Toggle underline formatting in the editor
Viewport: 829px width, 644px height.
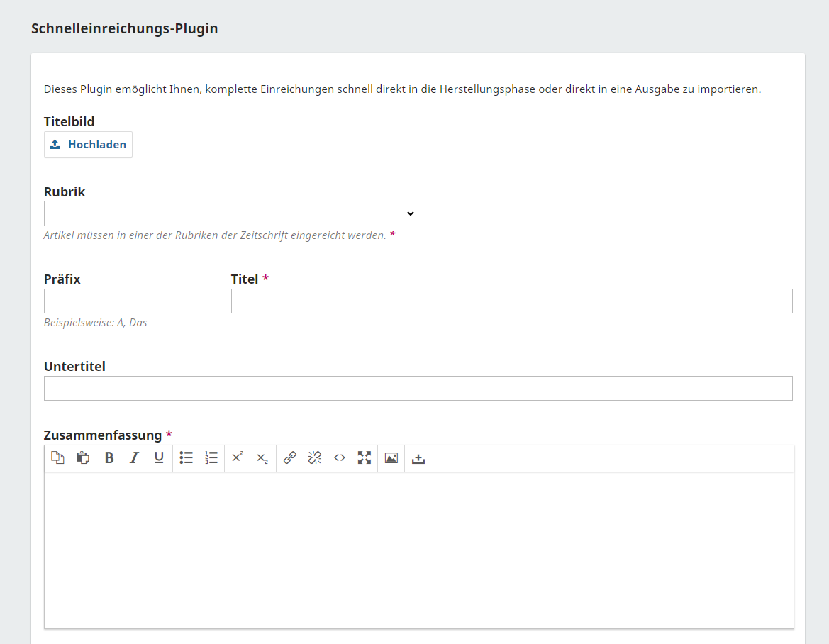159,458
